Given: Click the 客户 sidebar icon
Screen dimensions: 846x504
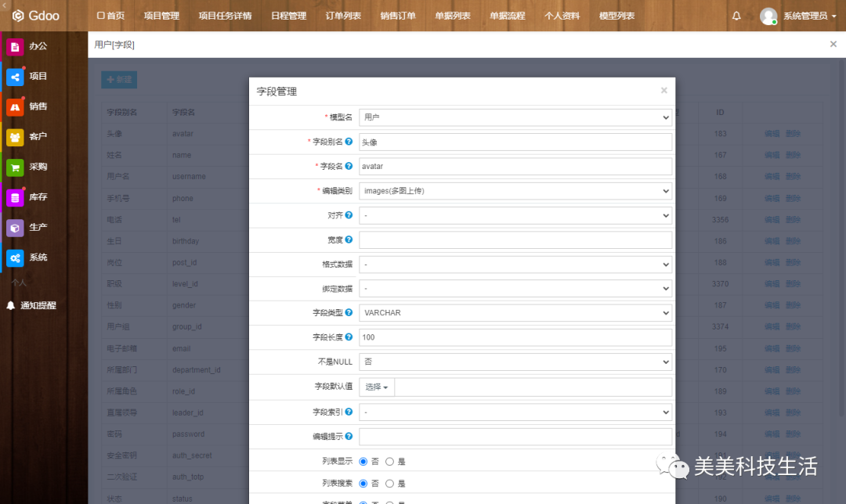Looking at the screenshot, I should (16, 137).
